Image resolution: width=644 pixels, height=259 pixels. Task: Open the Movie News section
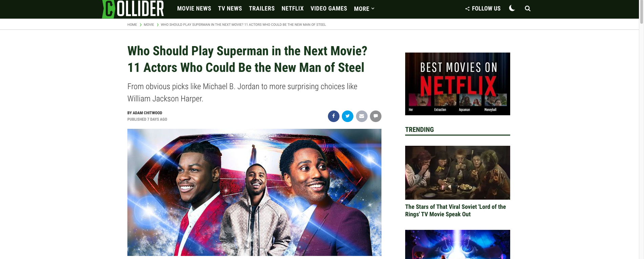(x=194, y=8)
